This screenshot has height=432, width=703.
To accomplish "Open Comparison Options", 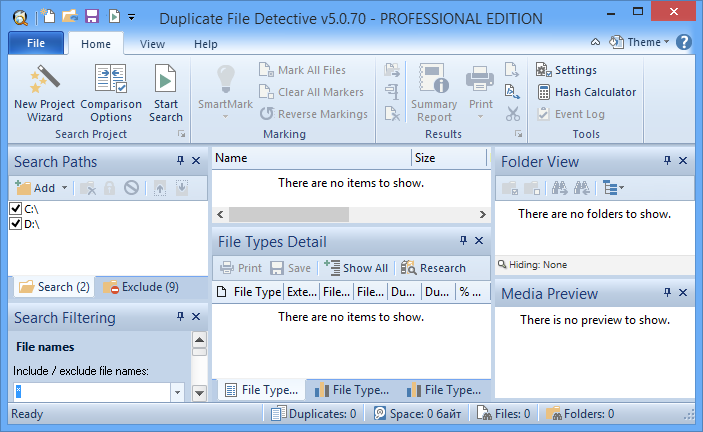I will [111, 93].
